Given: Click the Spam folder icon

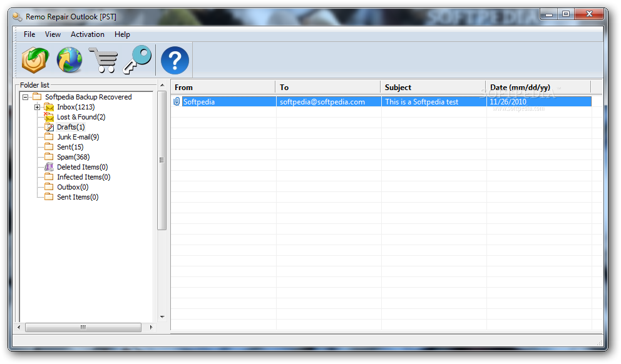Looking at the screenshot, I should pos(49,157).
